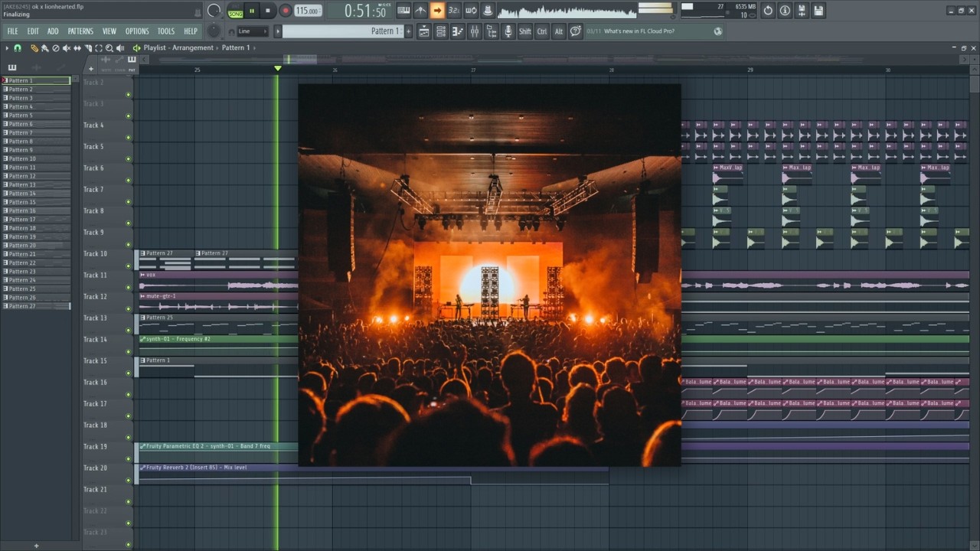Viewport: 980px width, 551px height.
Task: Mute Track 5 using its green dot
Action: 128,159
